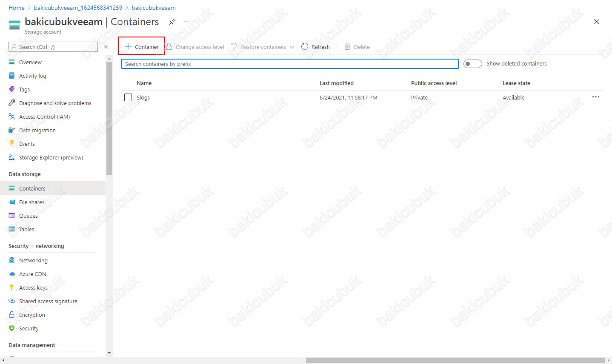Sort by the Last modified column header
Image resolution: width=612 pixels, height=364 pixels.
337,83
